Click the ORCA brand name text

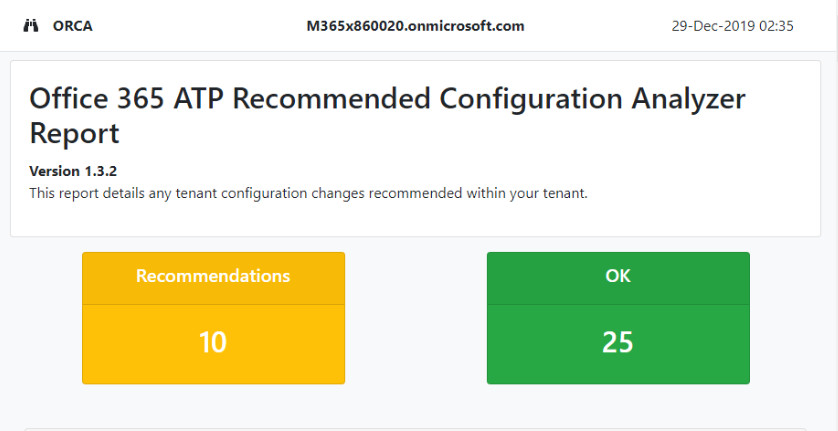(x=73, y=26)
